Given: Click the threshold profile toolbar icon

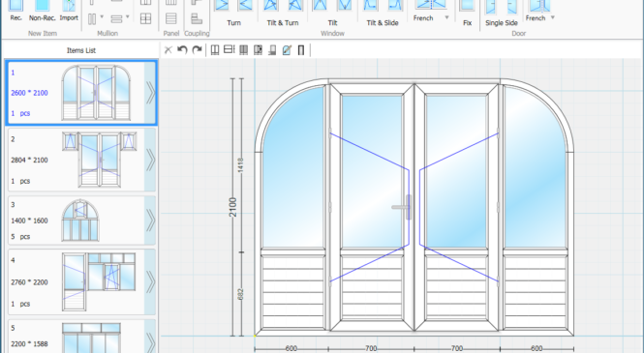Looking at the screenshot, I should (272, 50).
